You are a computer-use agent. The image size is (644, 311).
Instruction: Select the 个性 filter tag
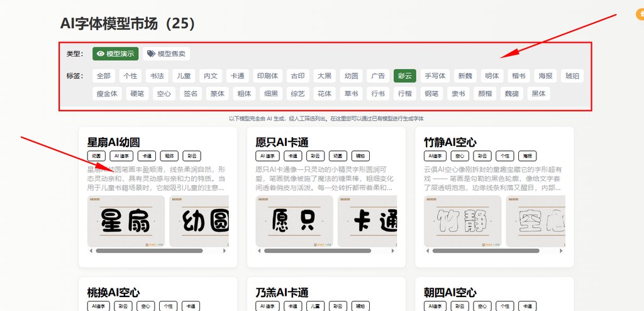tap(130, 76)
